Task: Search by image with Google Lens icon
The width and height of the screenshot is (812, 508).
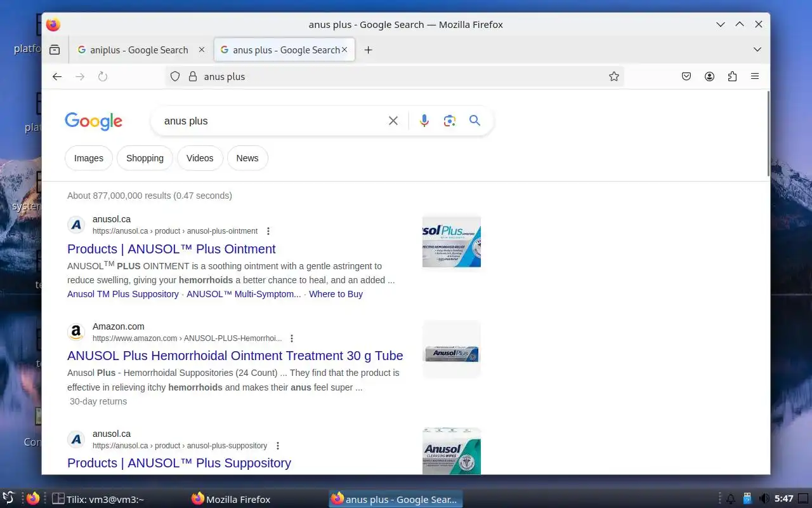Action: 450,121
